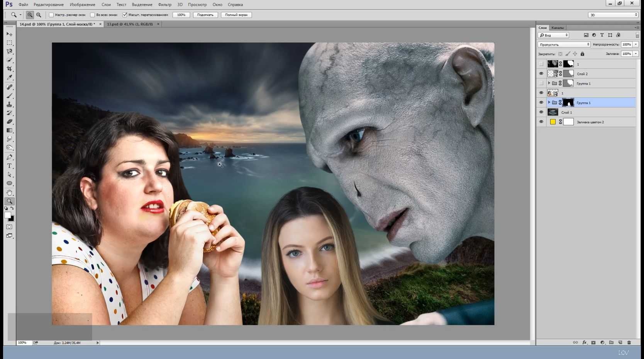Add a layer style with fx icon
The image size is (644, 359).
click(x=585, y=342)
